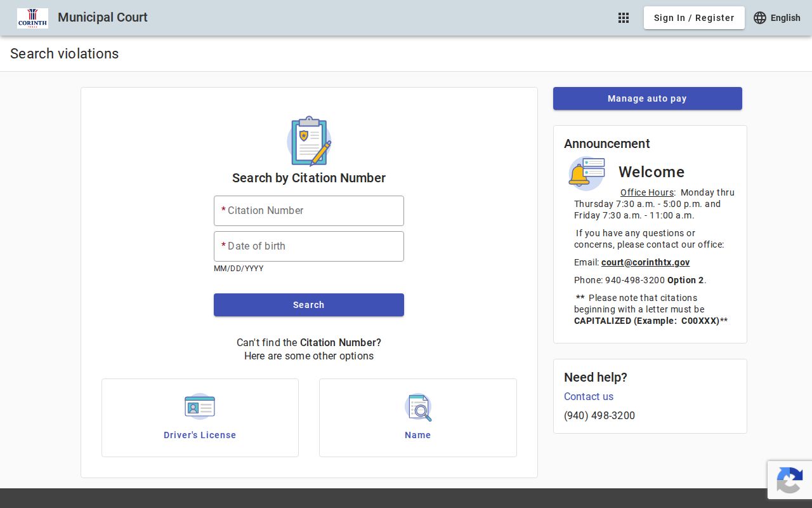Click the (940) 498-3200 phone number
Image resolution: width=812 pixels, height=508 pixels.
pos(599,415)
